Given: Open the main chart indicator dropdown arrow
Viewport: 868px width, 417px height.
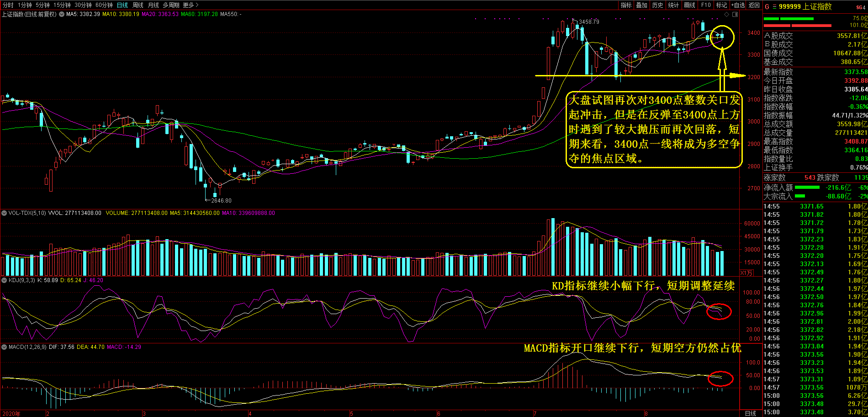Looking at the screenshot, I should [62, 14].
